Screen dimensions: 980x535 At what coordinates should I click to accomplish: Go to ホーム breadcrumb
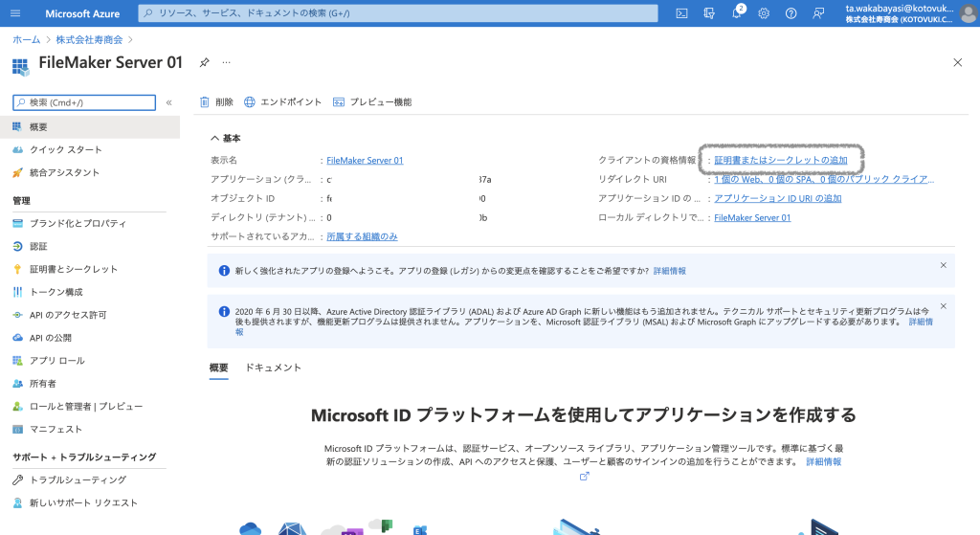coord(26,39)
